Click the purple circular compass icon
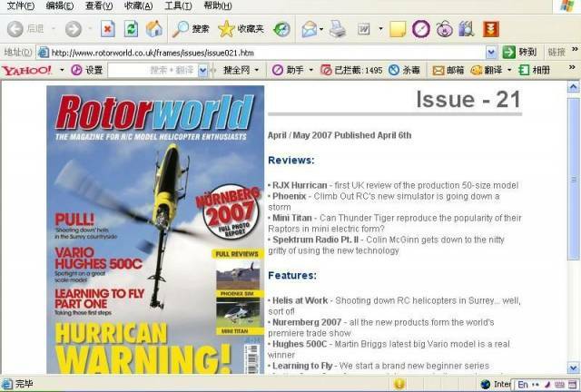Image resolution: width=581 pixels, height=392 pixels. point(421,29)
